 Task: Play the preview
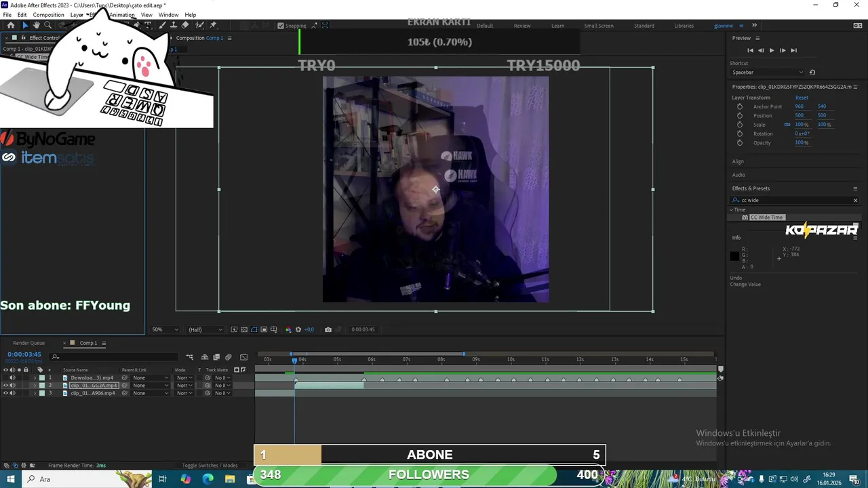tap(771, 50)
